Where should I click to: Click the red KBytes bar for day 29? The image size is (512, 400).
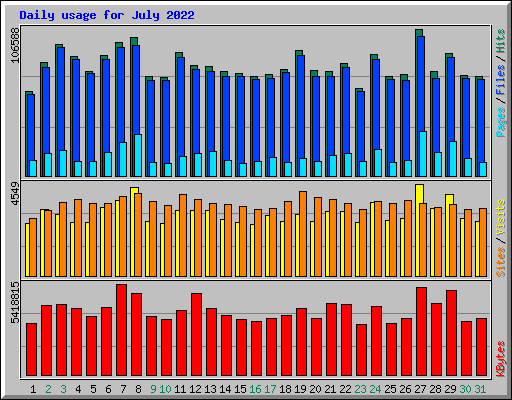click(x=451, y=333)
